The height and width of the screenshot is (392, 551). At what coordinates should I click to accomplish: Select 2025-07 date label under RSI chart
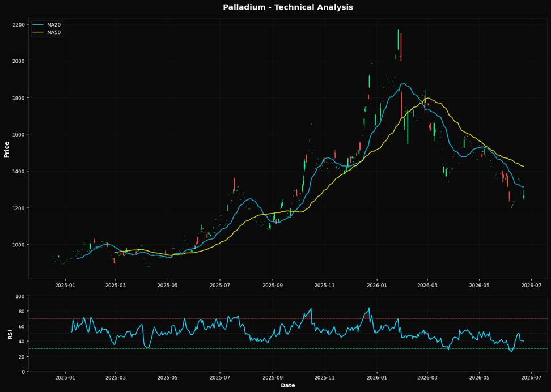point(220,378)
